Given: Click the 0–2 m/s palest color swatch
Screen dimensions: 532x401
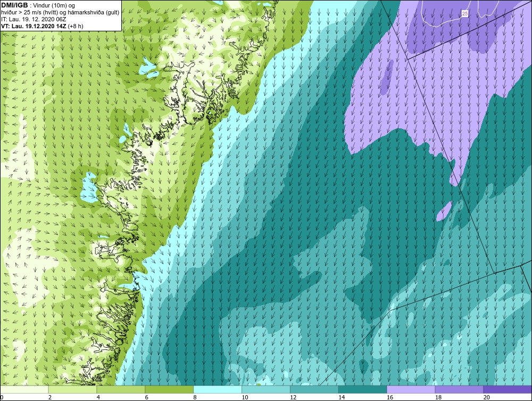Looking at the screenshot, I should (24, 389).
